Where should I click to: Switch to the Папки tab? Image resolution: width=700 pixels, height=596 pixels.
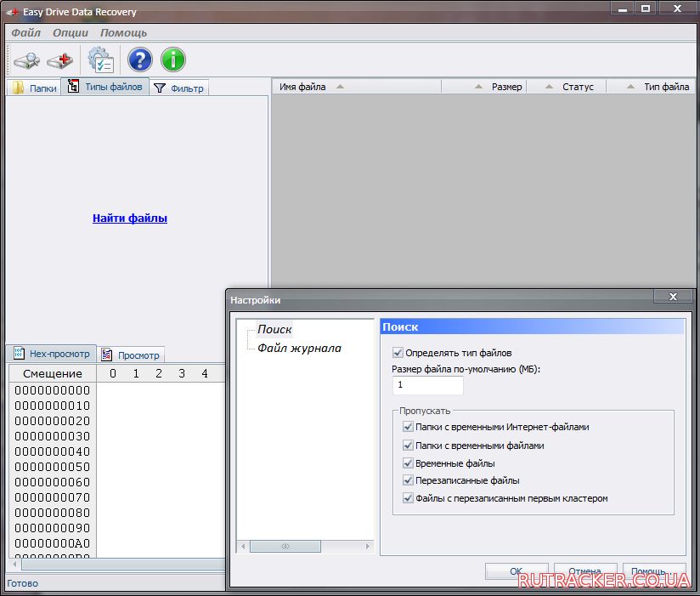pos(34,88)
